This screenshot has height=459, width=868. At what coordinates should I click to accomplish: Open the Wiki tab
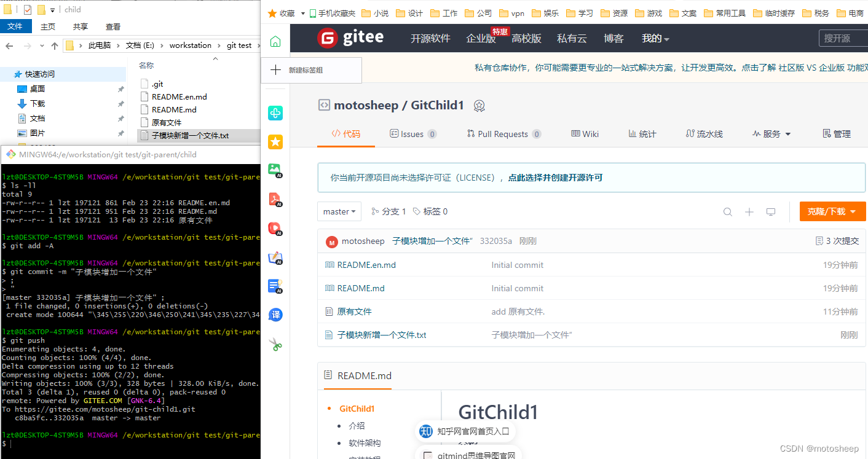pyautogui.click(x=585, y=134)
